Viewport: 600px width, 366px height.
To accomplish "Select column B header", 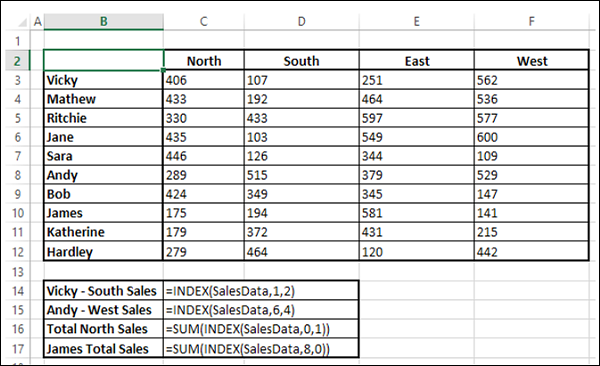I will [x=104, y=22].
